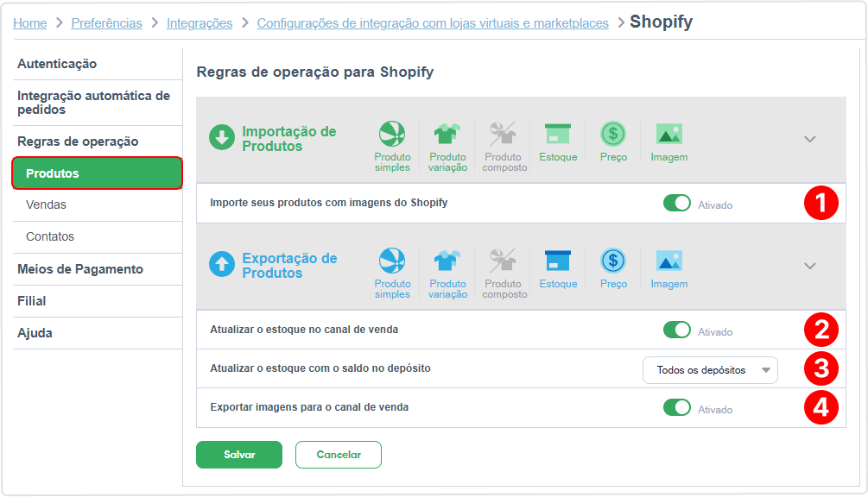Collapse the Exportação de Produtos section chevron
The height and width of the screenshot is (497, 868).
tap(810, 266)
